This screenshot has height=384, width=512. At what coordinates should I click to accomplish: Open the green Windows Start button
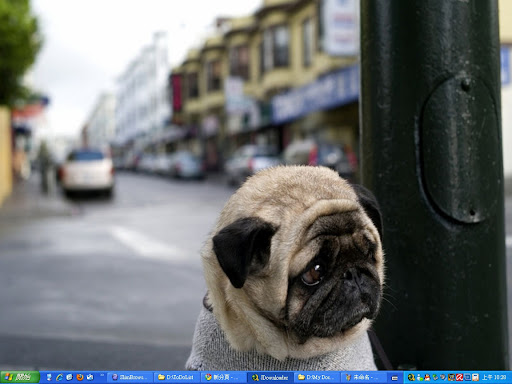[x=20, y=377]
